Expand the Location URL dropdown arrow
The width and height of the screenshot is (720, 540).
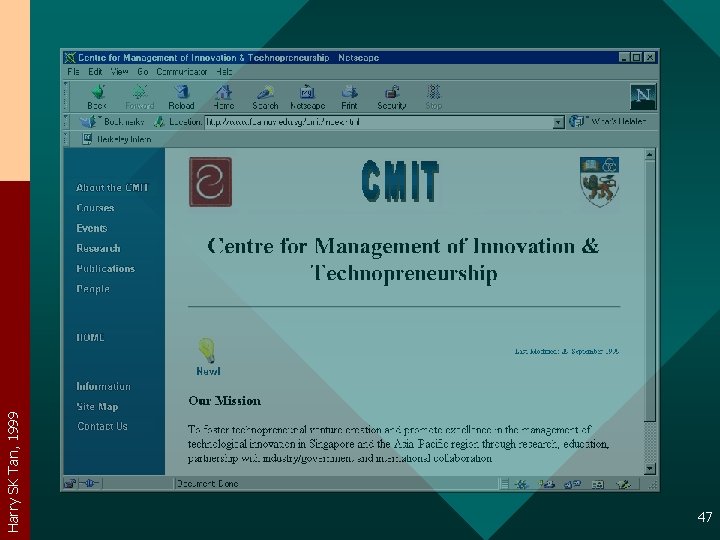tap(558, 122)
